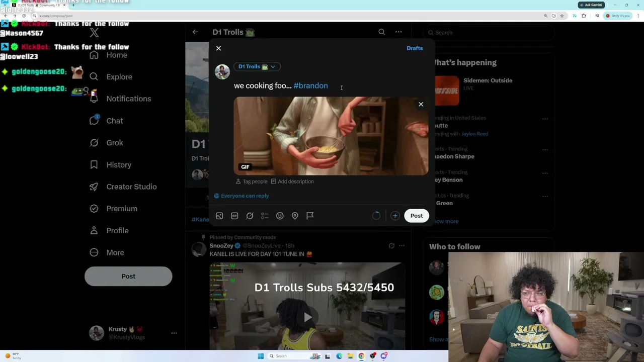Open more options on SnooZey's pinned post
644x362 pixels.
[x=401, y=246]
